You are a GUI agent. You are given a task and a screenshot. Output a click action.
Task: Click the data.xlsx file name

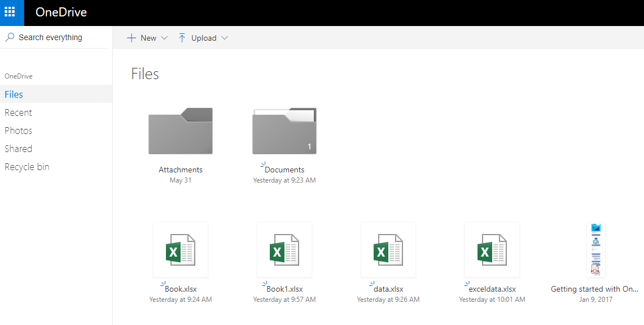[x=388, y=289]
